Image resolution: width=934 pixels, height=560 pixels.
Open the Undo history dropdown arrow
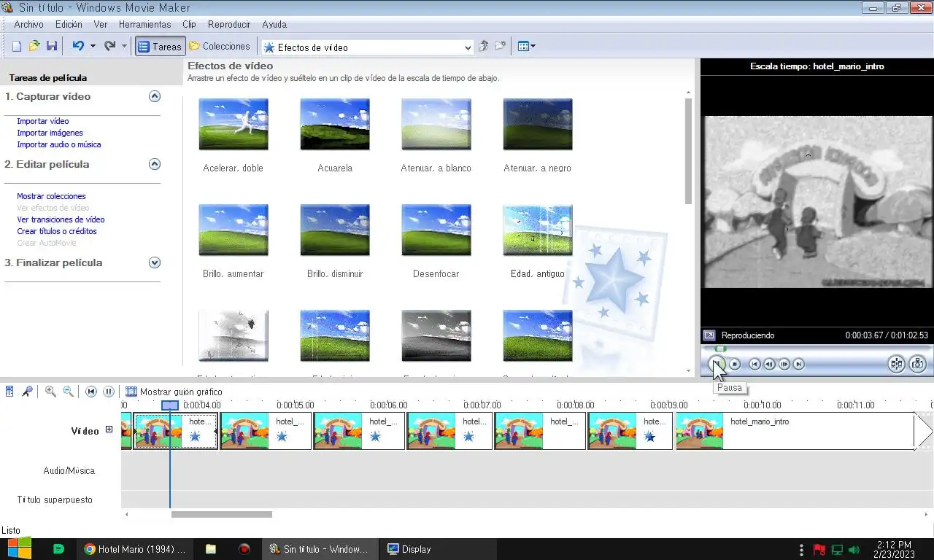93,46
